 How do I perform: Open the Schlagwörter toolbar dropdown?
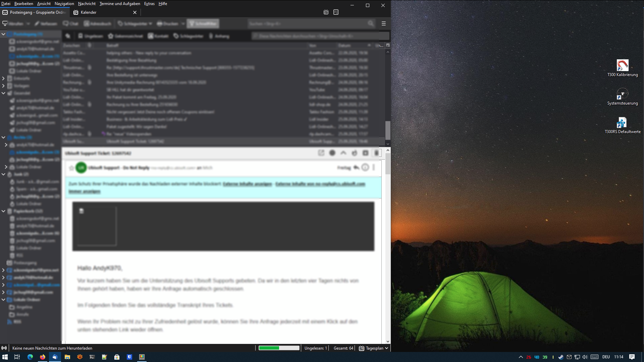pyautogui.click(x=135, y=24)
